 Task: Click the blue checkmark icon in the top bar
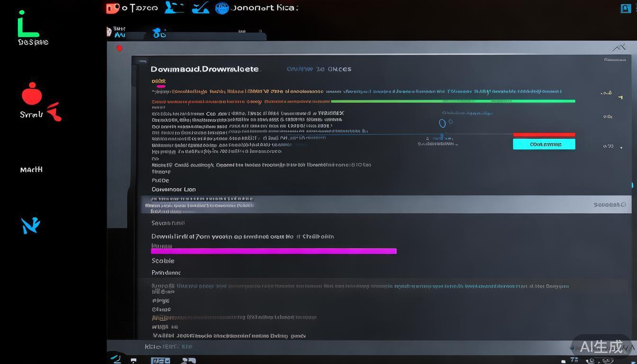[200, 8]
